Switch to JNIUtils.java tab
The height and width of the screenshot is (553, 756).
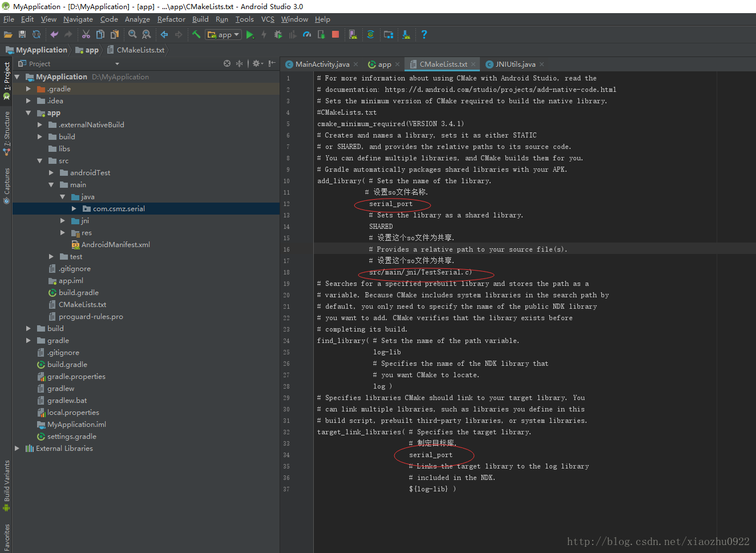[515, 64]
